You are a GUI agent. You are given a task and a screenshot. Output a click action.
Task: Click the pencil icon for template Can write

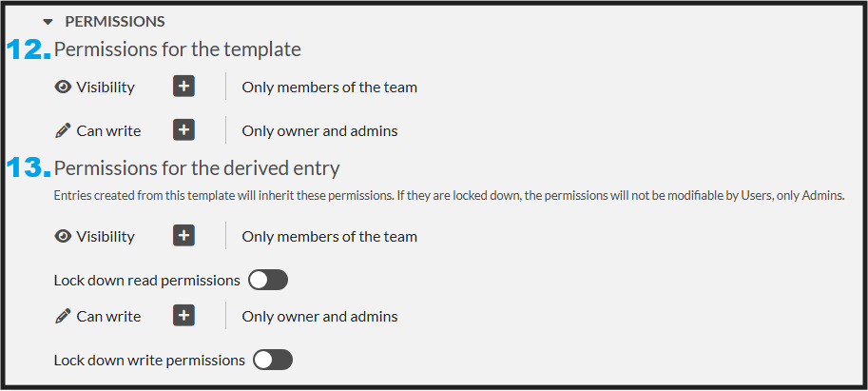click(x=64, y=130)
